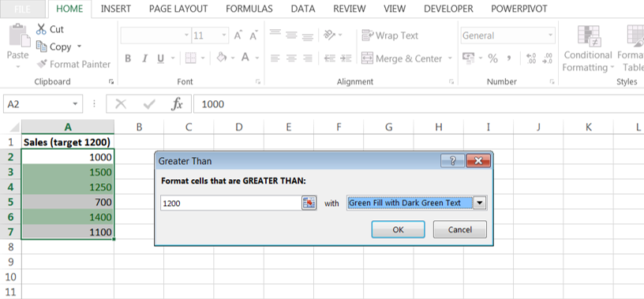Click the dialog Help question mark button

pyautogui.click(x=452, y=161)
